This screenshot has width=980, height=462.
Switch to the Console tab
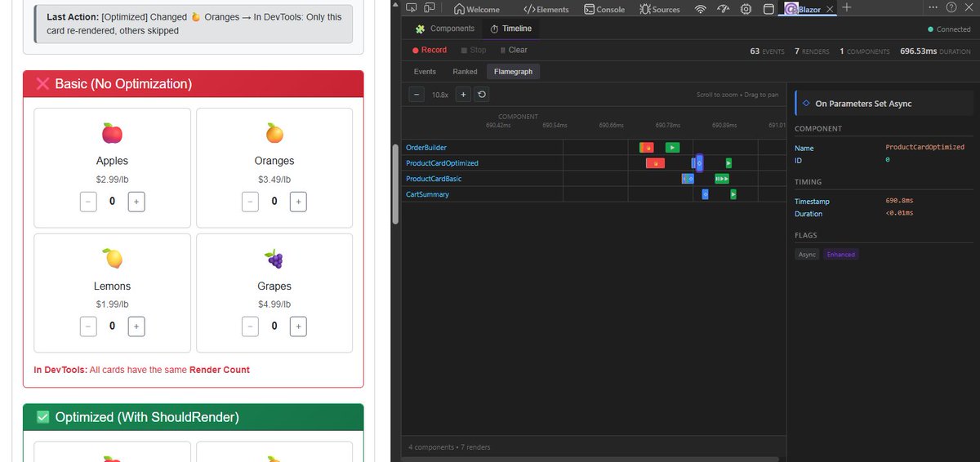point(604,9)
